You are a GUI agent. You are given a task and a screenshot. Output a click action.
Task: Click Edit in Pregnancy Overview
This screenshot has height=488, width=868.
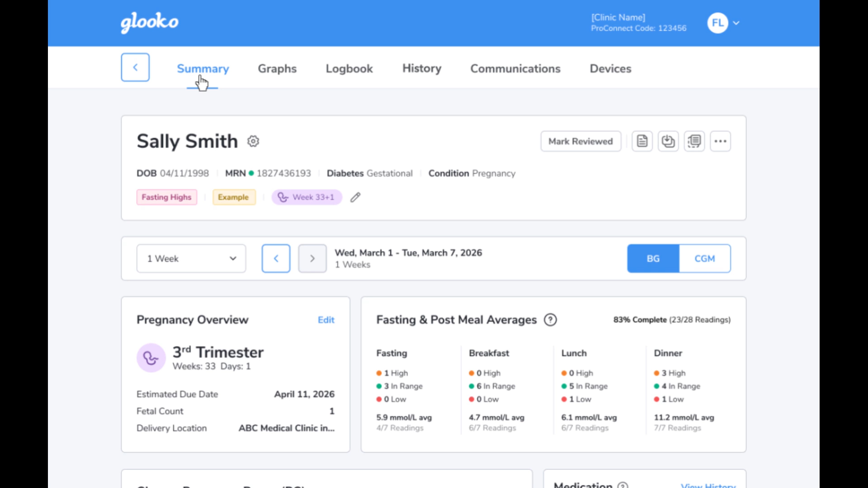pos(326,320)
